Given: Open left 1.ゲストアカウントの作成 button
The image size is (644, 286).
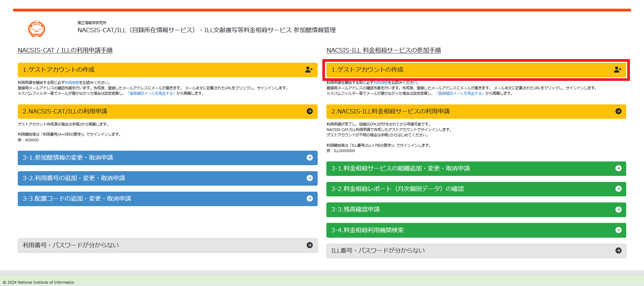Looking at the screenshot, I should 168,70.
